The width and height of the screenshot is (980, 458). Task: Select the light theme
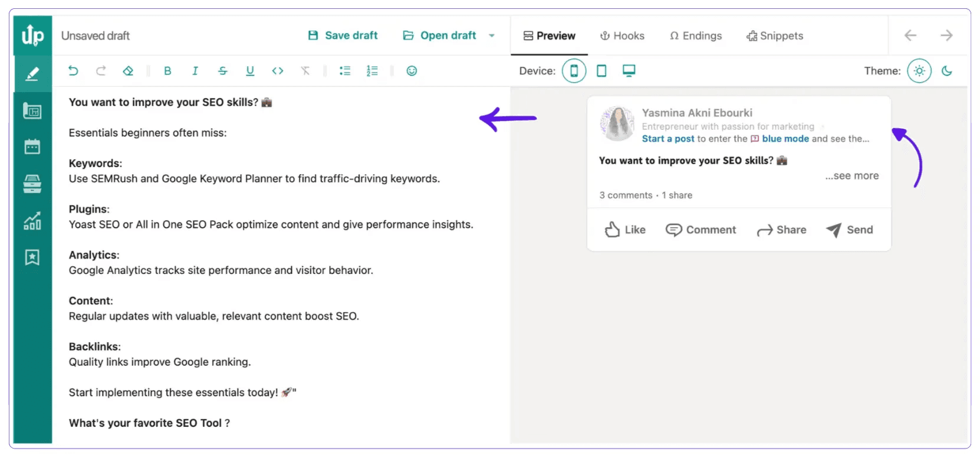[919, 71]
